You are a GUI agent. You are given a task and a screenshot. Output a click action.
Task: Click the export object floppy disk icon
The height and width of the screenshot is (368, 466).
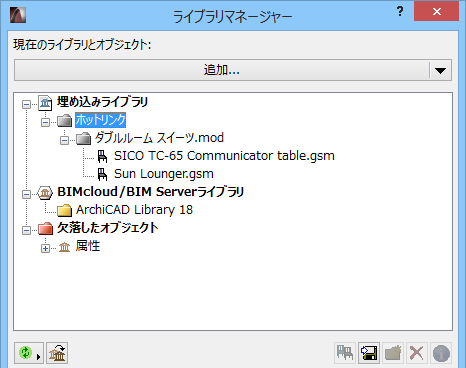click(x=369, y=353)
